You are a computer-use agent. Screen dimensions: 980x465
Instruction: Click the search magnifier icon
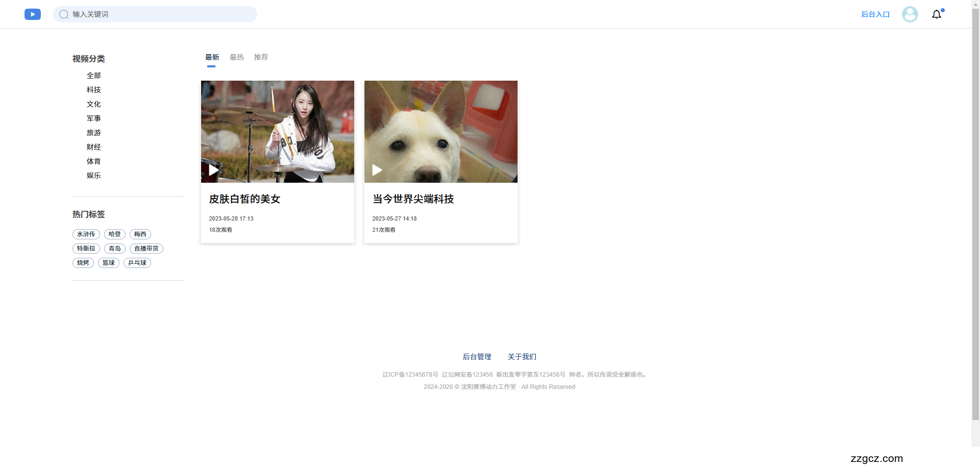(x=63, y=14)
